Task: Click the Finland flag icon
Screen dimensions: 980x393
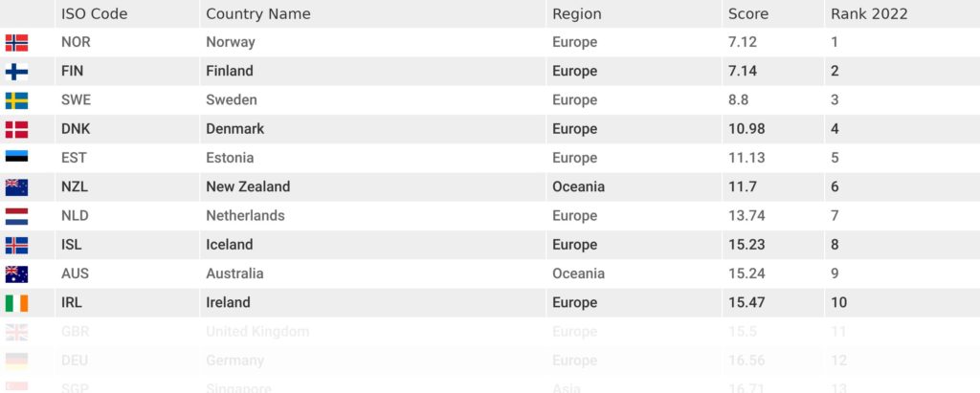Action: click(x=16, y=72)
